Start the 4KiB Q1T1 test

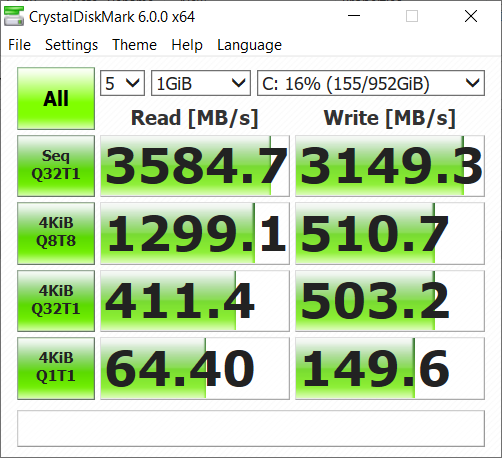pos(56,368)
